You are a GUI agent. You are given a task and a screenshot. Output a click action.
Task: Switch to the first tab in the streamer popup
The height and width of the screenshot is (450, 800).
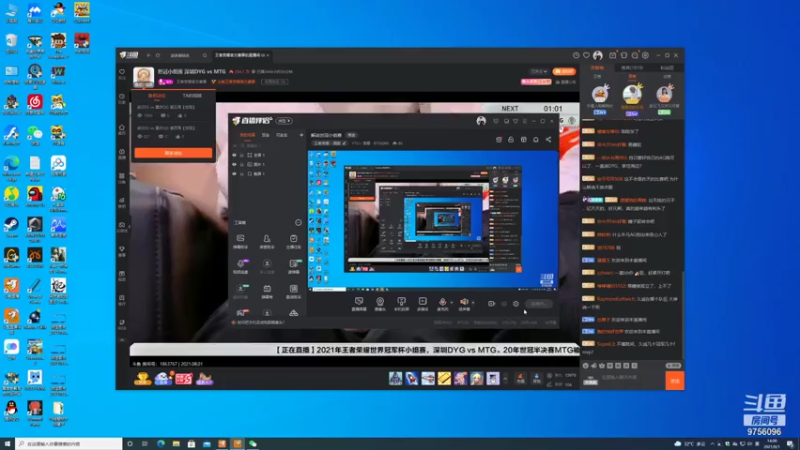pos(156,95)
